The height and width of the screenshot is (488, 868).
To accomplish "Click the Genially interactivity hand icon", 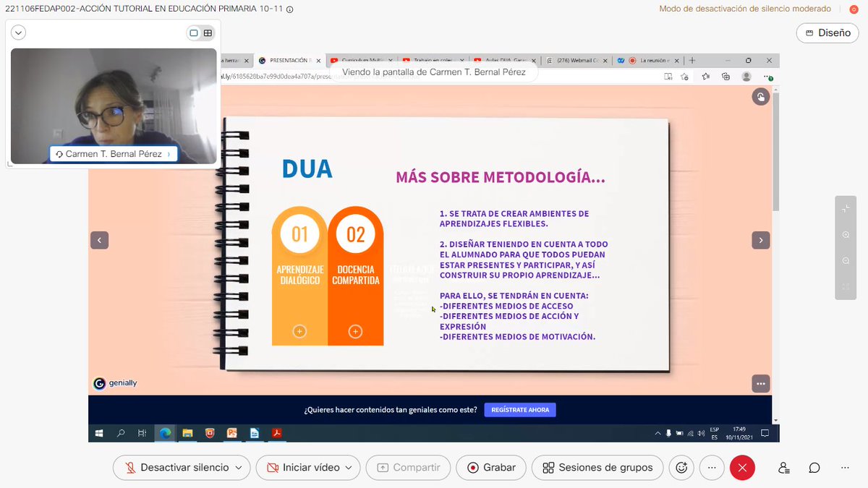I will pos(760,97).
